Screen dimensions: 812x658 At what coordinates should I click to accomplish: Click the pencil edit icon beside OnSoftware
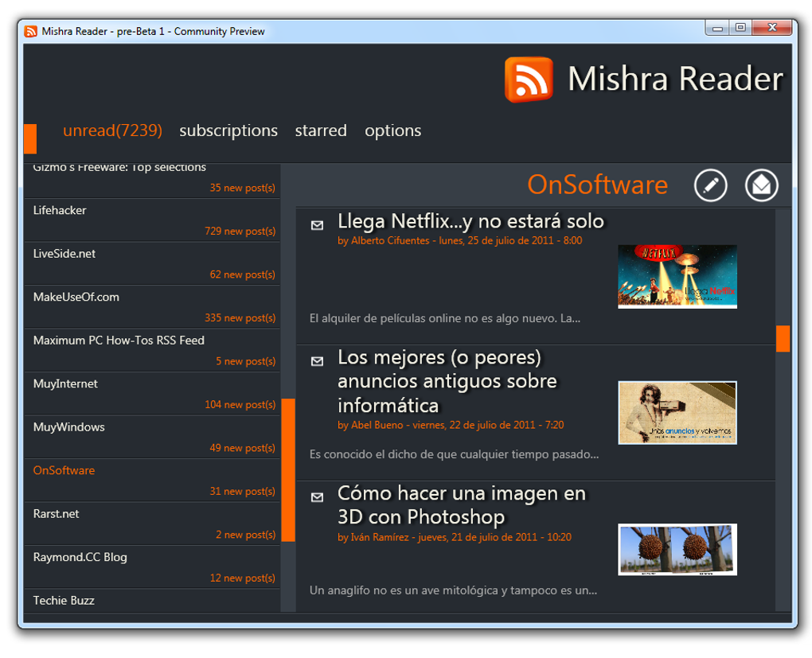(710, 185)
